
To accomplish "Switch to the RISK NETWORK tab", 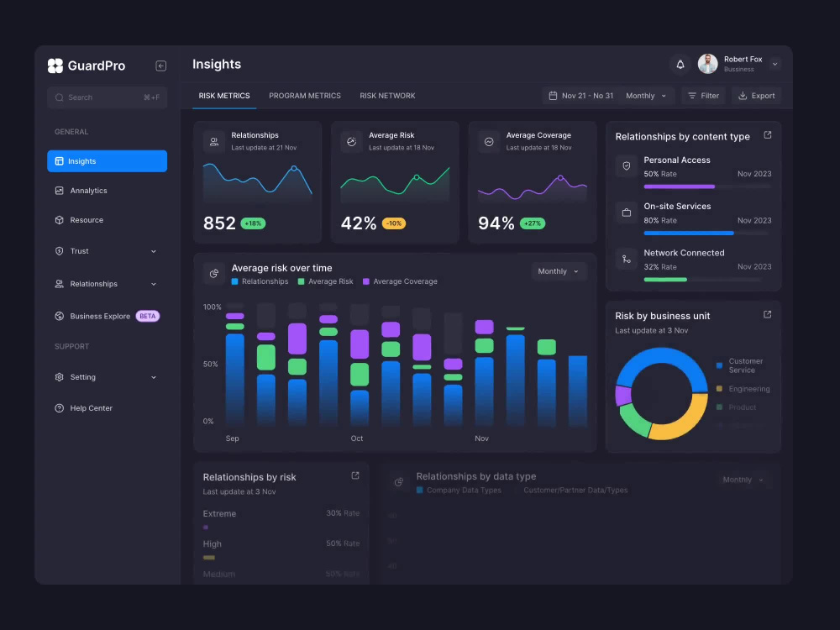I will pos(387,96).
